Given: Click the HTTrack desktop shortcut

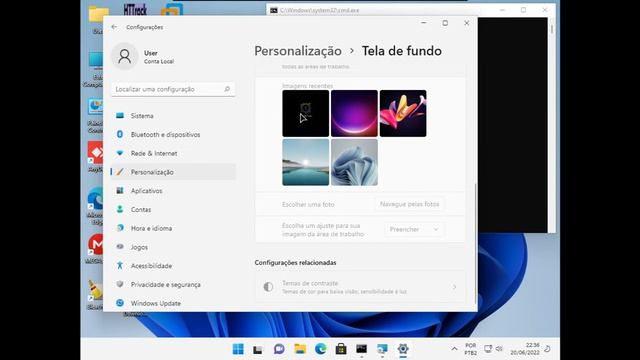Looking at the screenshot, I should (135, 10).
